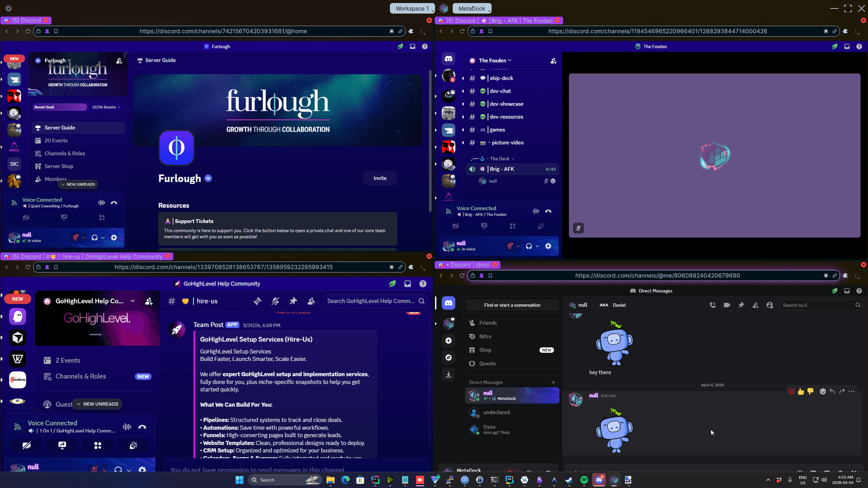Image resolution: width=868 pixels, height=488 pixels.
Task: Open activities launcher in GoHighLevel voice panel
Action: point(98,446)
